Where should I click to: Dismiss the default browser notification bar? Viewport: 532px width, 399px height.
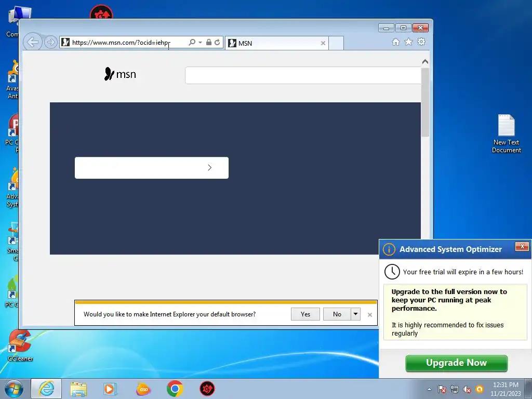370,315
